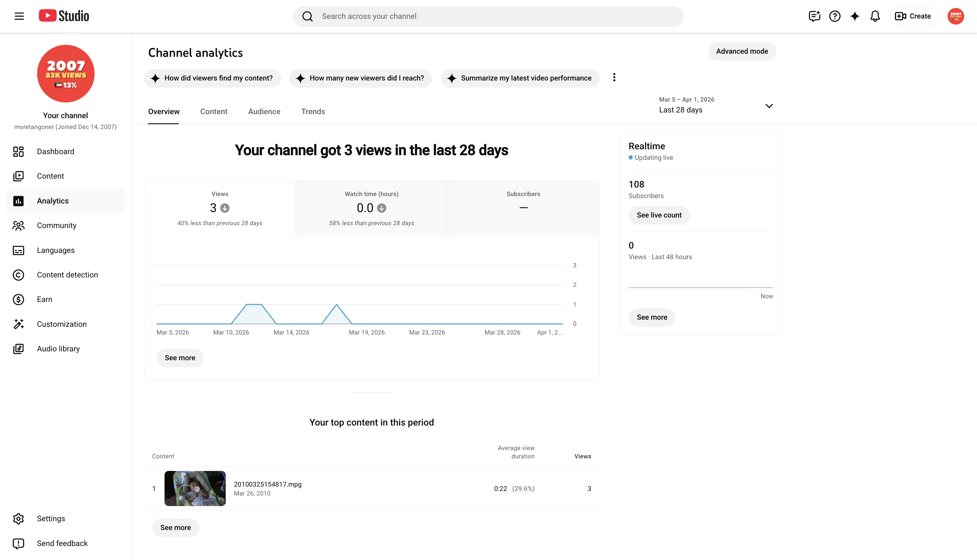Select the Watch time (hours) metric card
Screen dimensions: 977x560
point(371,209)
